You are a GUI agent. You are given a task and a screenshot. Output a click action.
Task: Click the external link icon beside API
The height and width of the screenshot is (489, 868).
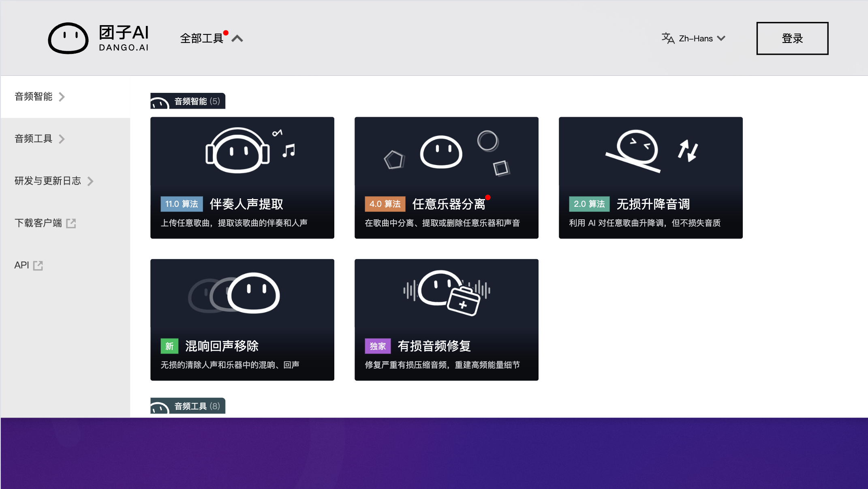point(38,266)
